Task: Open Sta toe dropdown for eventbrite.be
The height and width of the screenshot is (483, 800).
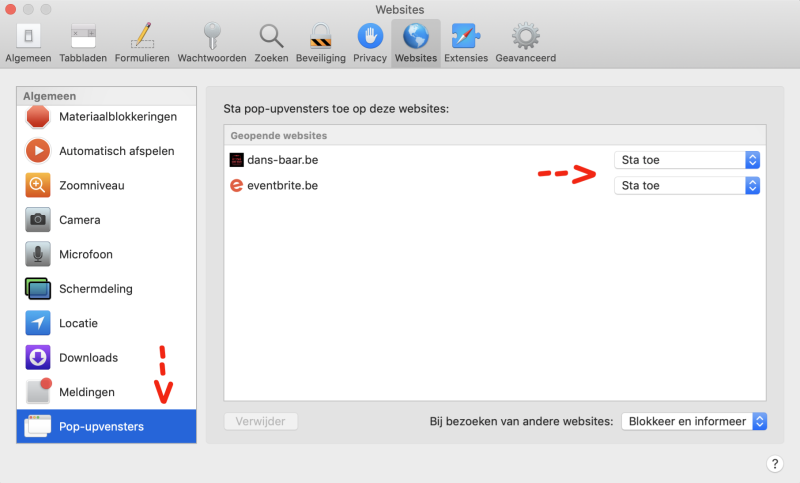Action: [x=687, y=186]
